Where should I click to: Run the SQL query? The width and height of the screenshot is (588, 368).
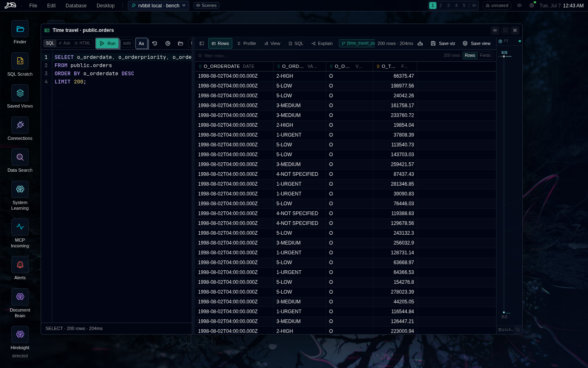[107, 43]
